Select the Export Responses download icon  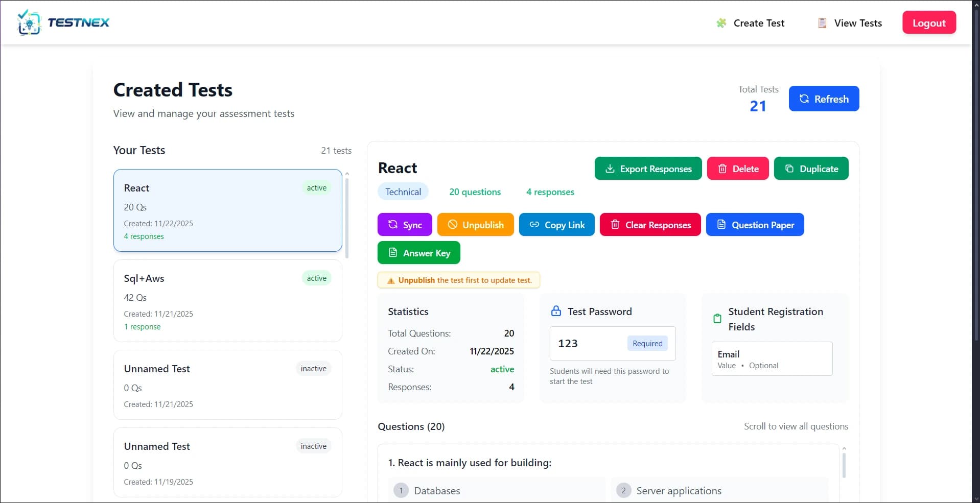click(610, 169)
